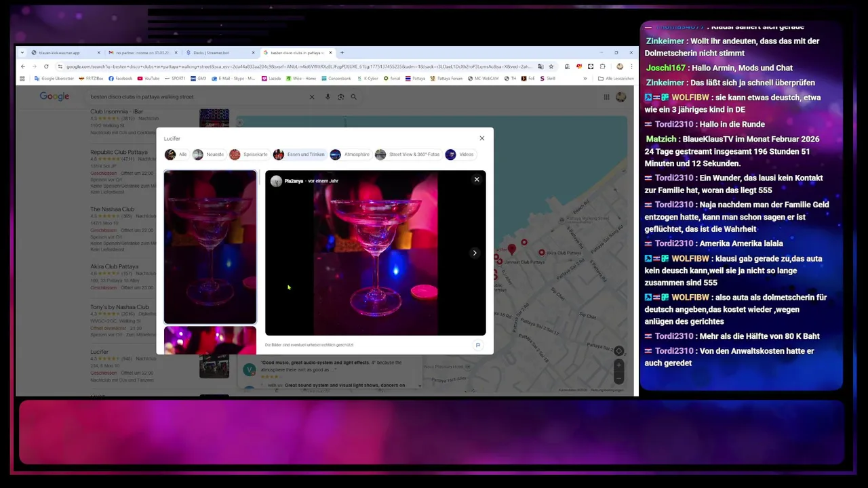This screenshot has width=868, height=488.
Task: Open the Chrome profile avatar in toolbar
Action: [x=620, y=66]
